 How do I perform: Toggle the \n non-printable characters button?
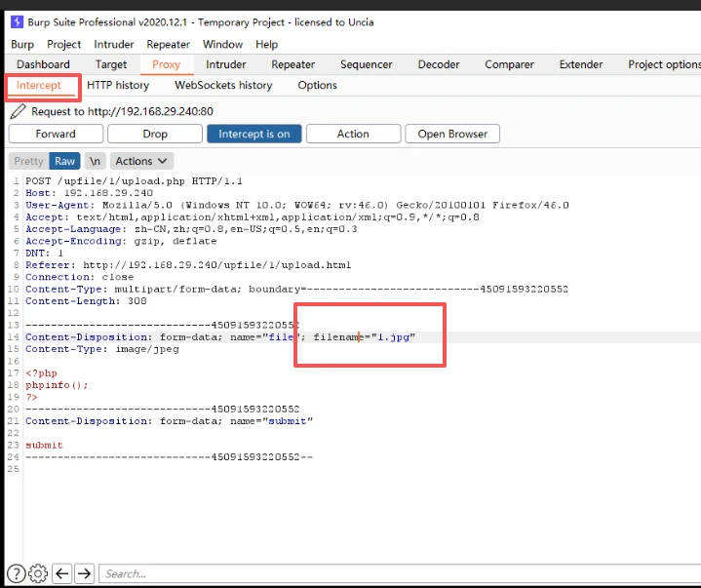click(95, 161)
